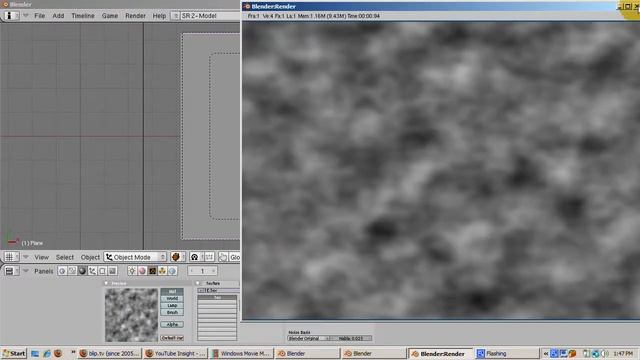Switch to Shading context sphere button
Viewport: 640px width, 360px height.
pos(82,271)
